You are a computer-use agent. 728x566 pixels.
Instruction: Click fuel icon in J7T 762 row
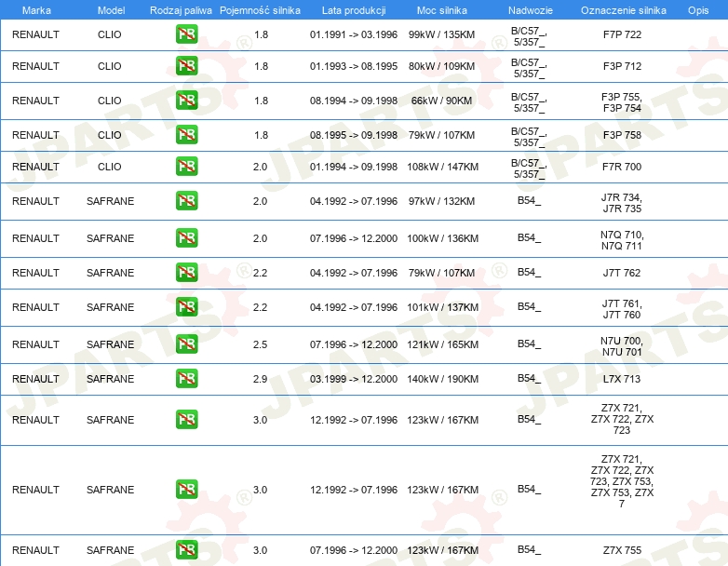click(186, 273)
